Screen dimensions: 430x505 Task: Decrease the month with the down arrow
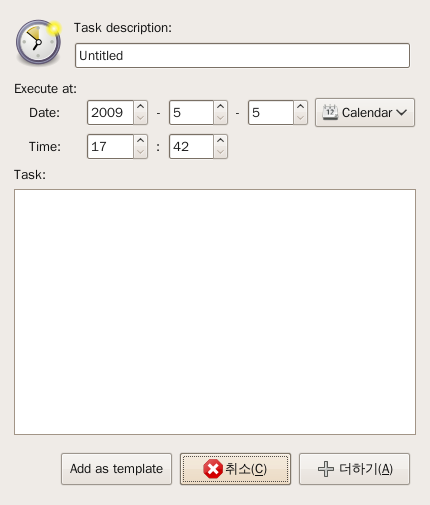(x=220, y=118)
